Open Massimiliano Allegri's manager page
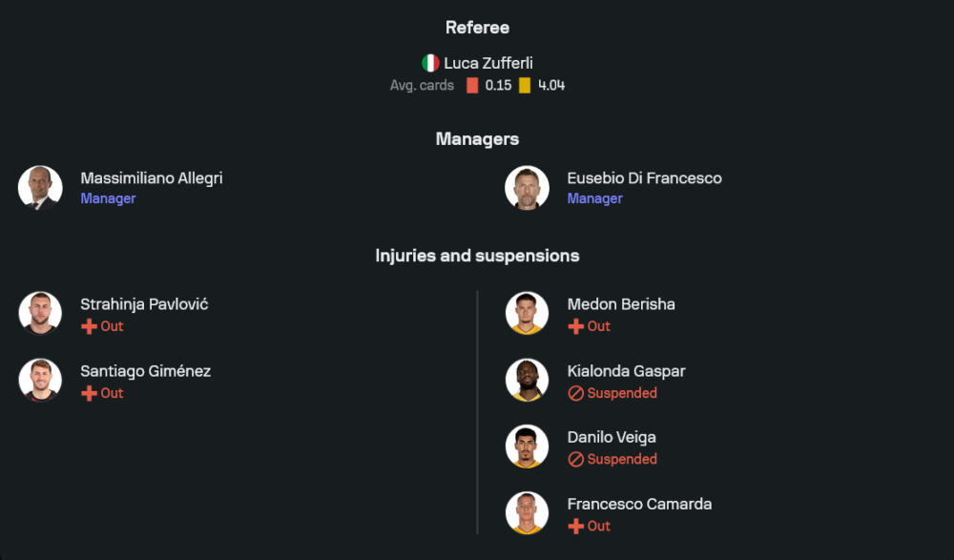The height and width of the screenshot is (560, 954). point(151,178)
